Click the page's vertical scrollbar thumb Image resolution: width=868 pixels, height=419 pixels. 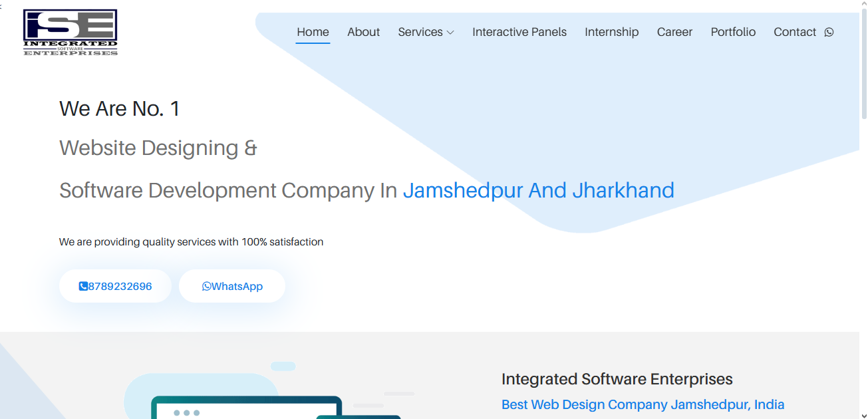click(863, 63)
